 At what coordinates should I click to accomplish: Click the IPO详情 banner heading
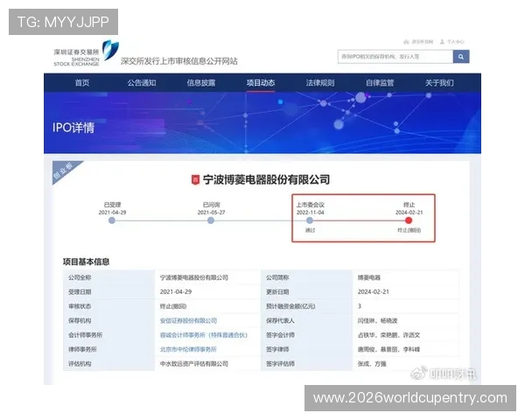[x=73, y=128]
